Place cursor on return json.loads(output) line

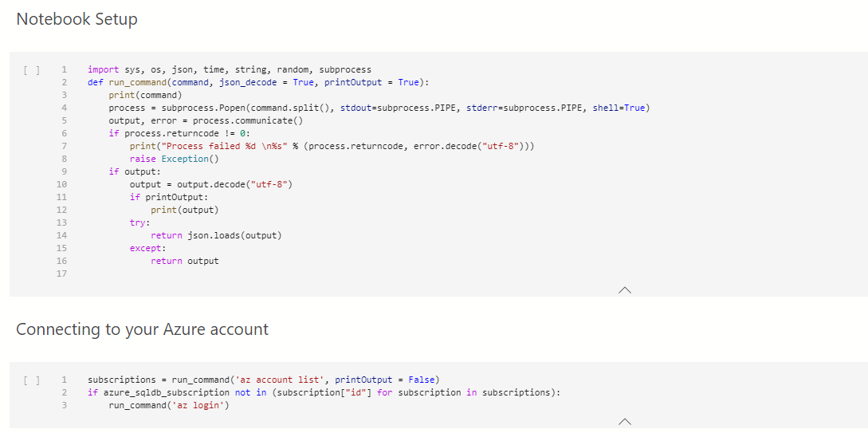(x=216, y=235)
